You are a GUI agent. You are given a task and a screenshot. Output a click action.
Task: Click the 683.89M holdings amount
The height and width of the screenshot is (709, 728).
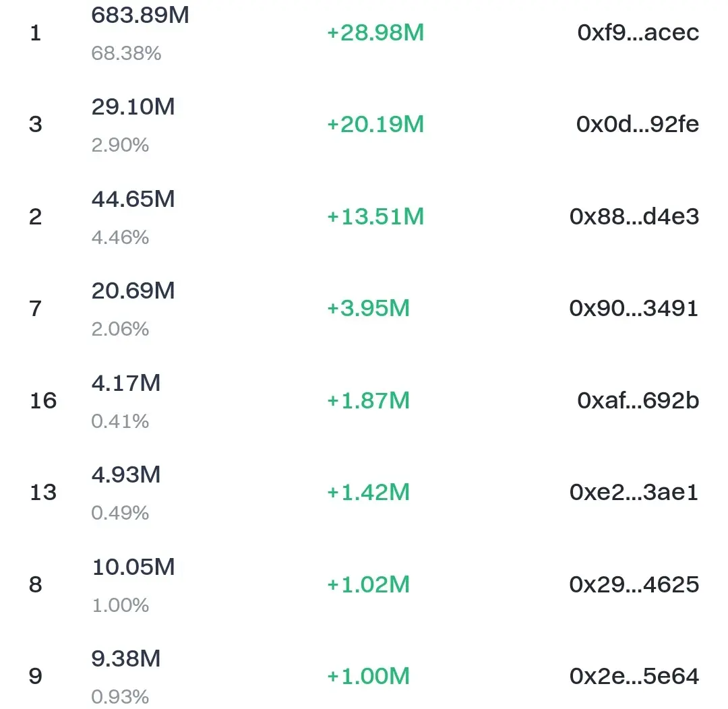140,15
